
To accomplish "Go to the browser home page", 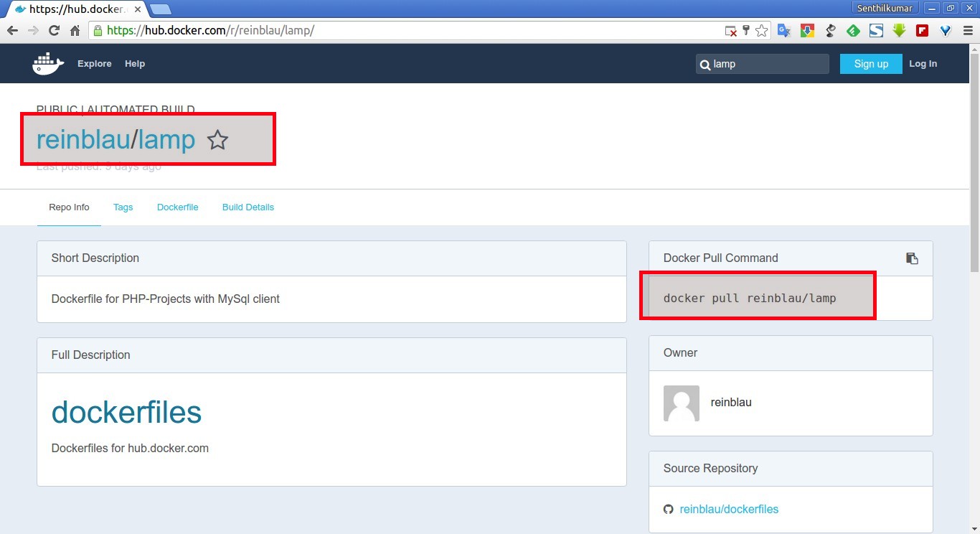I will [75, 31].
